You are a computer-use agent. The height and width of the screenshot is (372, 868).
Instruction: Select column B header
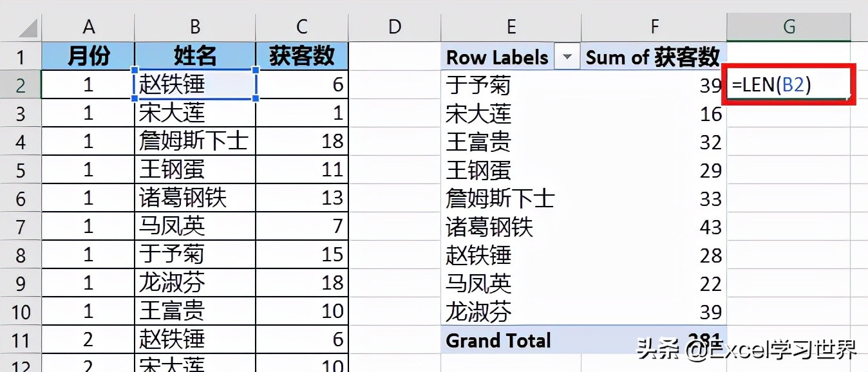[194, 26]
